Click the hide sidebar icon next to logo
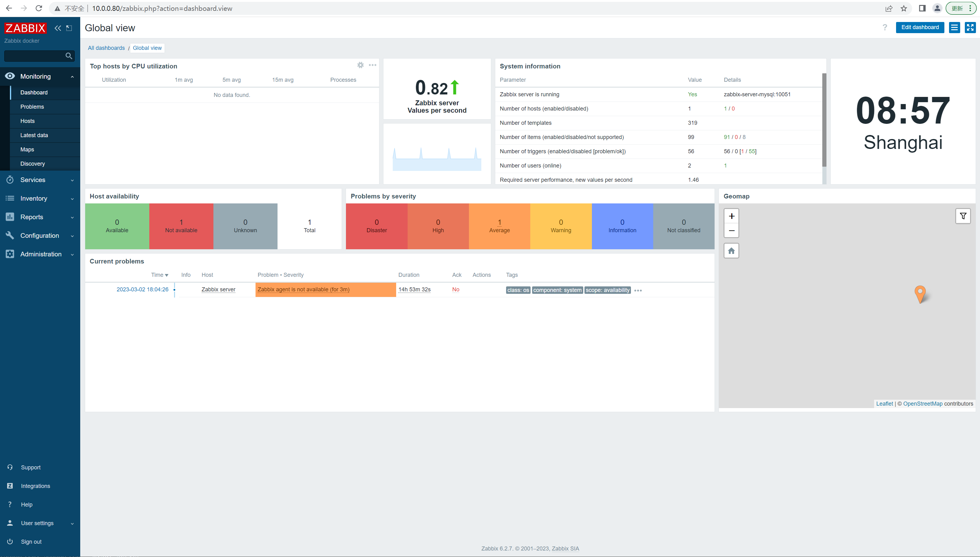 point(69,28)
